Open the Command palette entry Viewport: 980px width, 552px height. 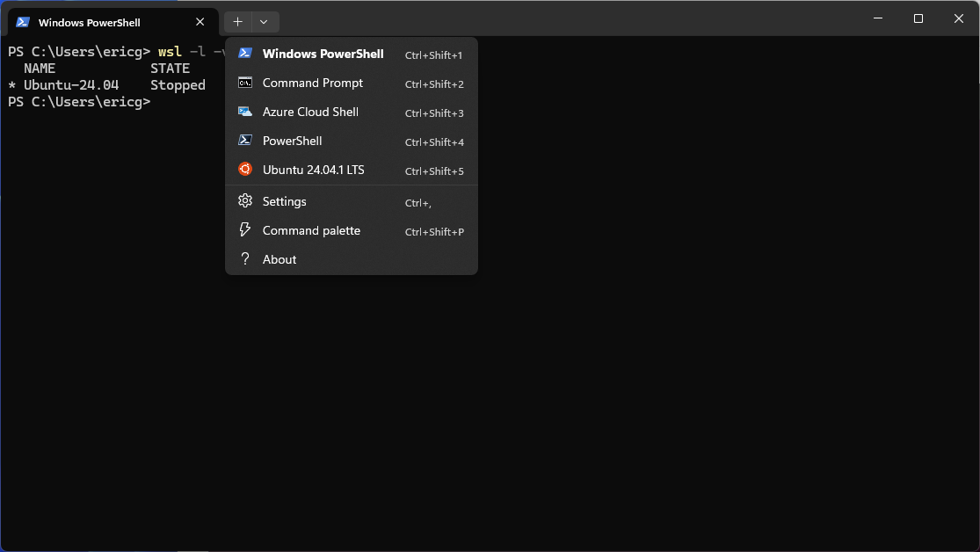pyautogui.click(x=352, y=230)
